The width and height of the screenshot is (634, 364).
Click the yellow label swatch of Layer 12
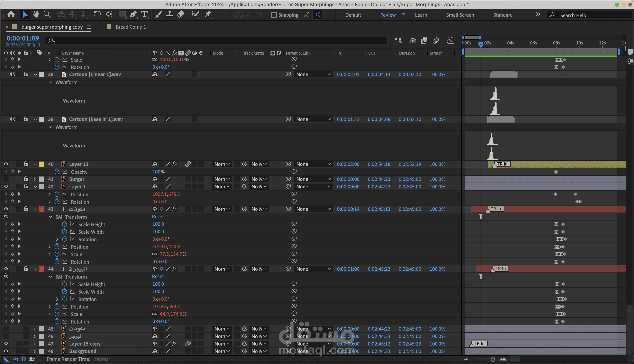pyautogui.click(x=42, y=164)
